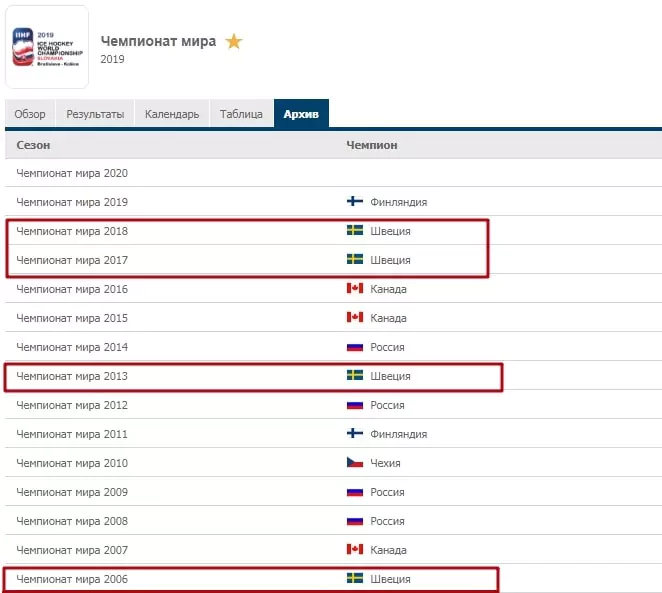Click the Sweden flag in the 2018 row
The image size is (662, 593).
click(x=355, y=230)
